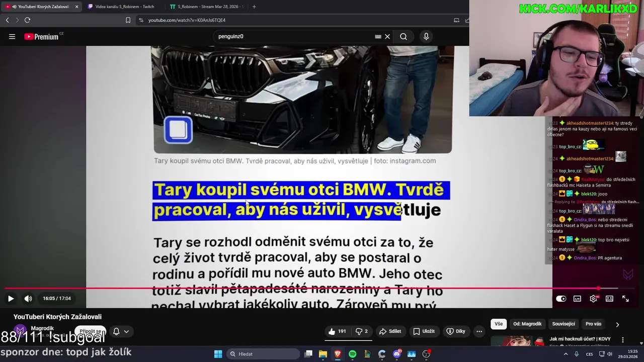Send thanks with Díky button
Screen dimensions: 644x362
[456, 331]
